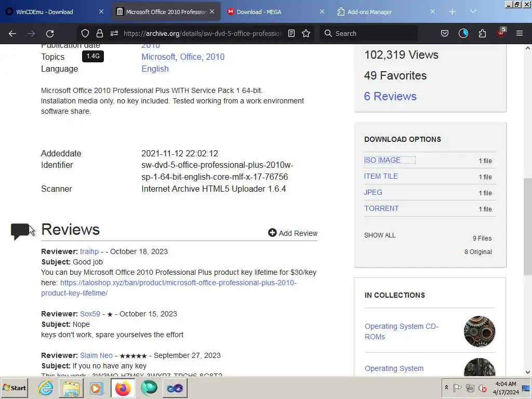Open the Operating System collection link
This screenshot has height=399, width=532.
[394, 368]
